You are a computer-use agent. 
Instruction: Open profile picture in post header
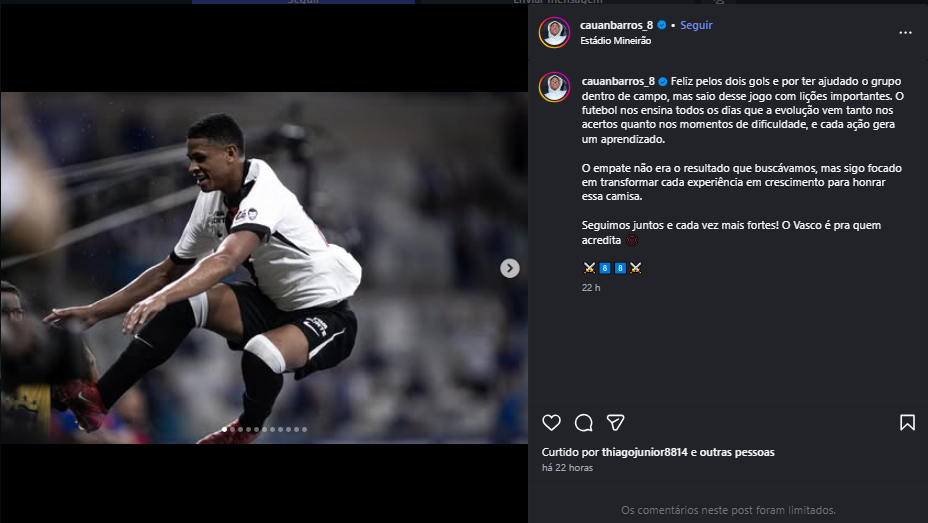point(554,32)
